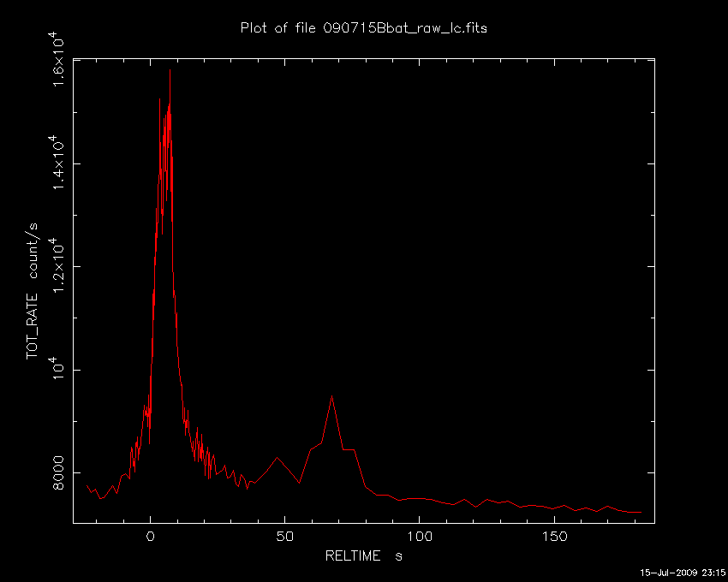Select the TOT_RATE count/s axis label

32,291
